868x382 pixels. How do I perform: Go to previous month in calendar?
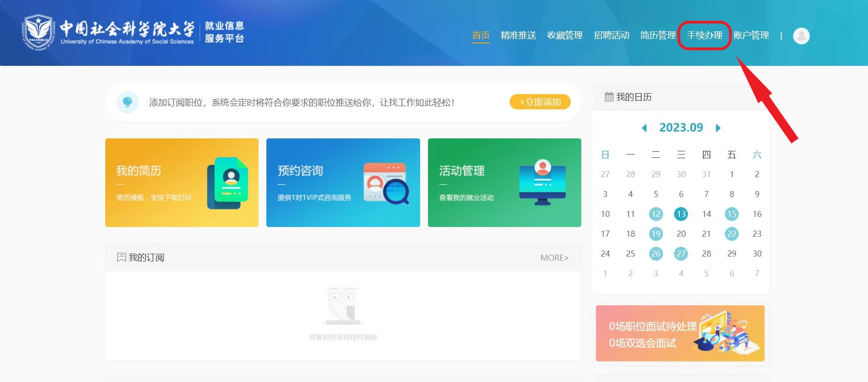(644, 128)
